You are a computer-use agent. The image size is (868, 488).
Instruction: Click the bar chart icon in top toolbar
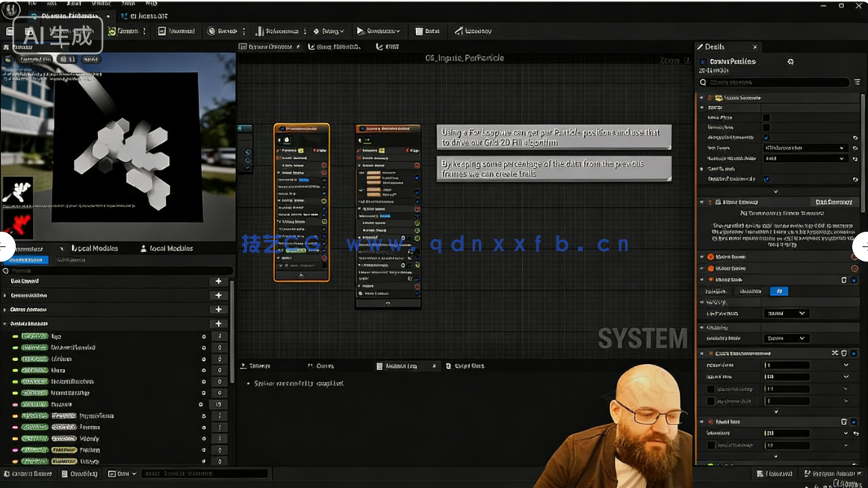pyautogui.click(x=259, y=31)
